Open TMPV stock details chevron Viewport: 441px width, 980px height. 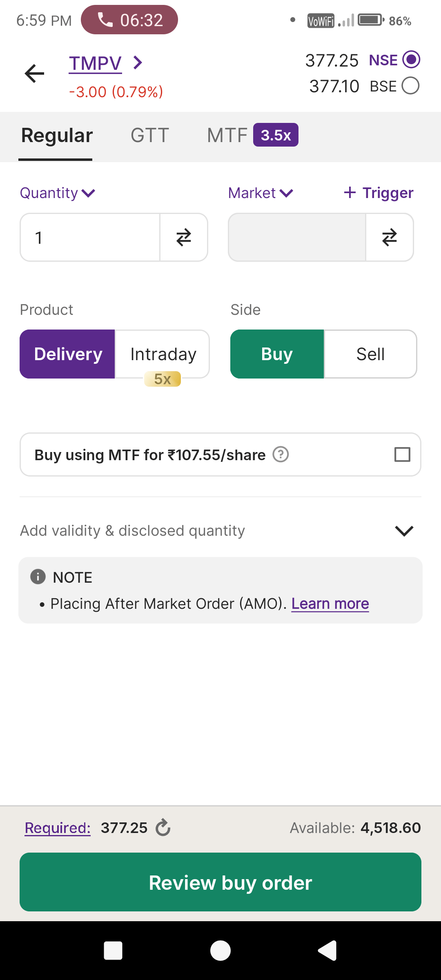138,63
